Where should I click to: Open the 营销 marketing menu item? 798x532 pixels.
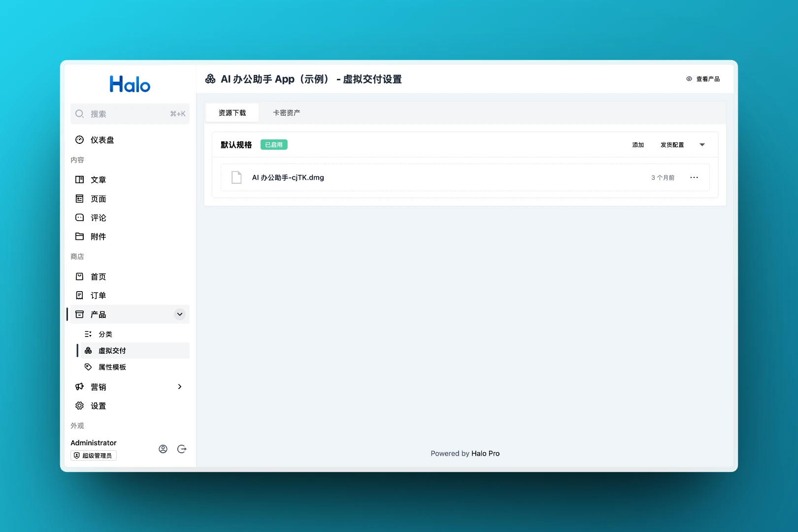coord(130,387)
